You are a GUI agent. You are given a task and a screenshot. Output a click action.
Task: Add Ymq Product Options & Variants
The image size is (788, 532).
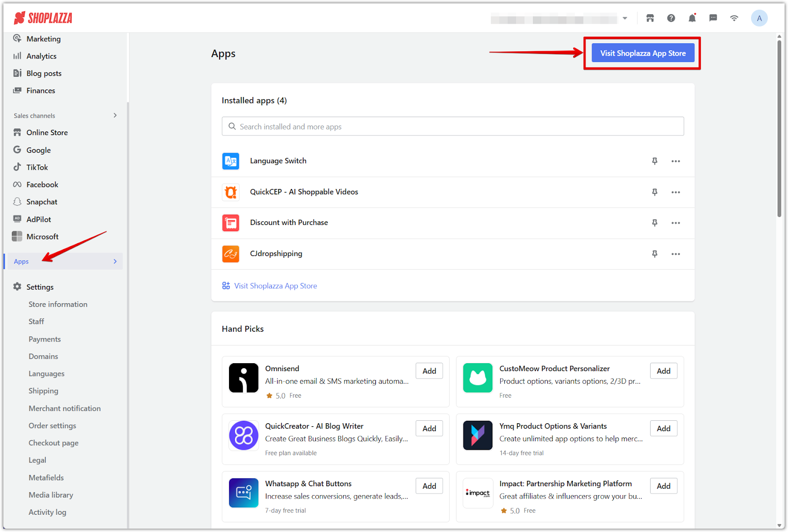tap(663, 429)
